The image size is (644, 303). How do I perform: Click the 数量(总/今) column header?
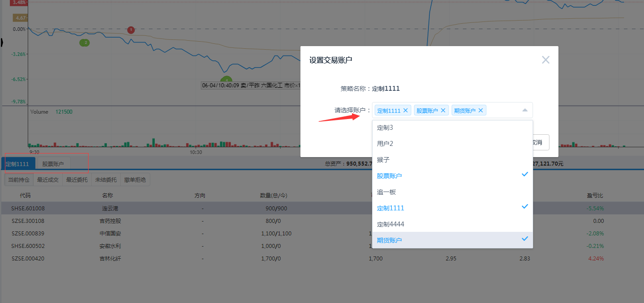[274, 196]
